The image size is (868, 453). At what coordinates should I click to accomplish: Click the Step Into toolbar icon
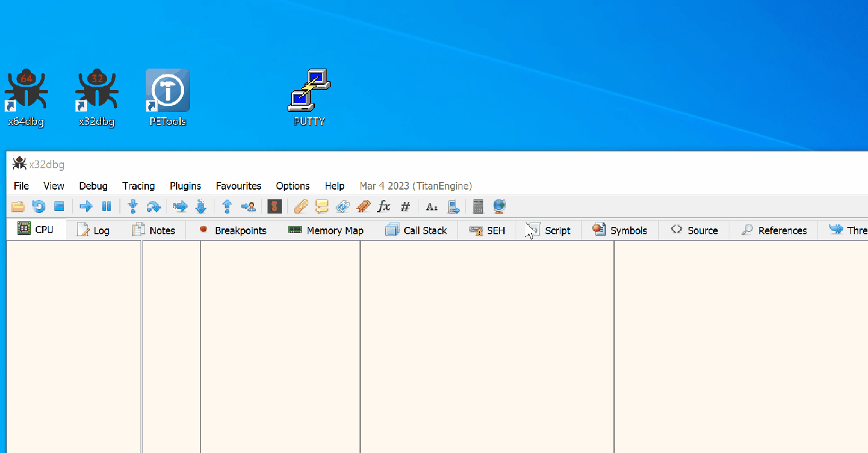pos(133,206)
